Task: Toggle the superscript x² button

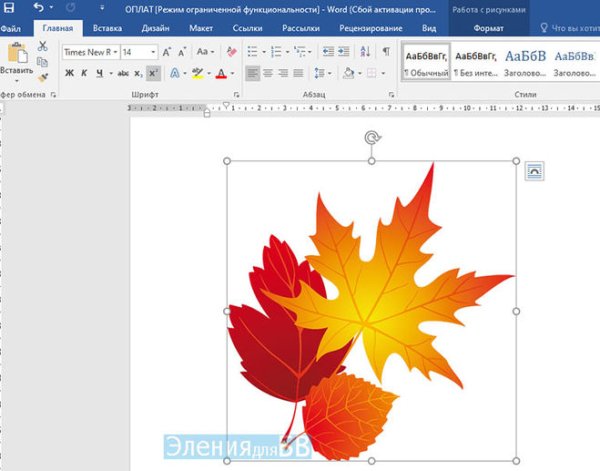Action: click(x=152, y=73)
